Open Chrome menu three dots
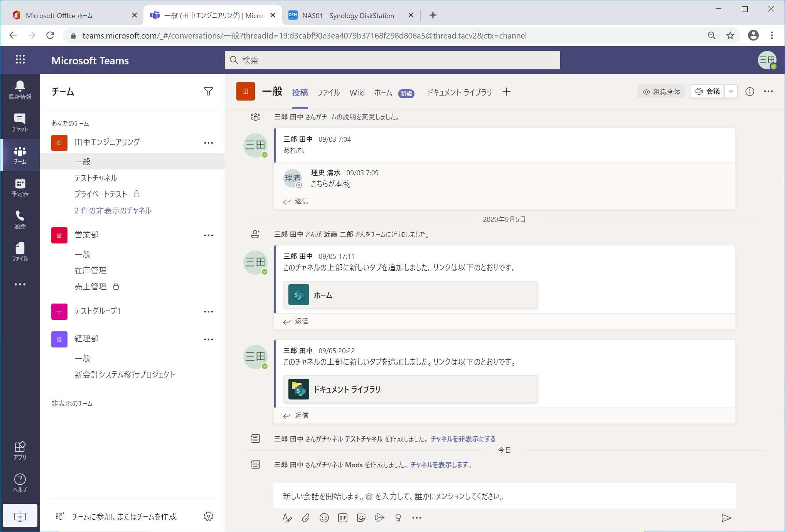Screen dimensions: 785x532 (772, 35)
